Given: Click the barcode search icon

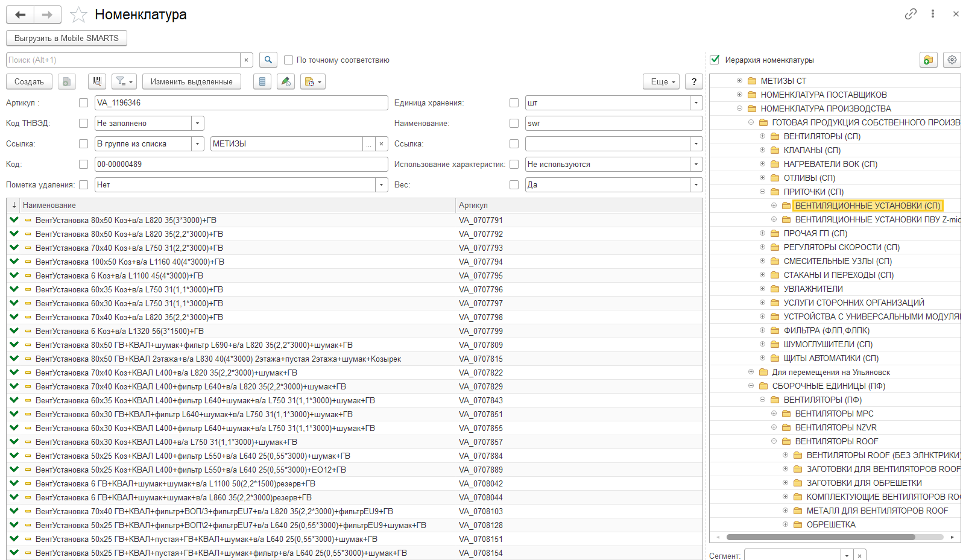Looking at the screenshot, I should (96, 81).
